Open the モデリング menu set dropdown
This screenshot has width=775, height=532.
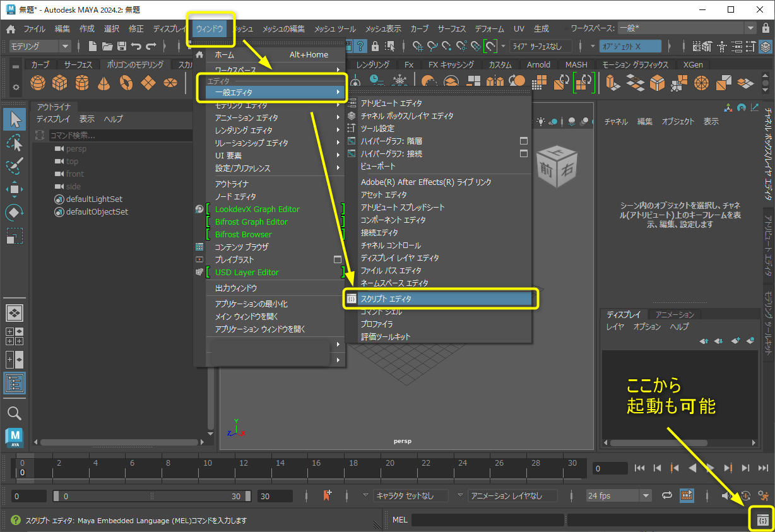pyautogui.click(x=40, y=46)
